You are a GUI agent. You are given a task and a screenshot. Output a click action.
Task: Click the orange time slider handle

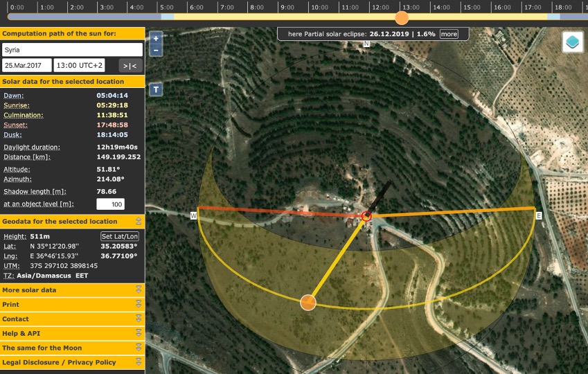click(x=402, y=17)
